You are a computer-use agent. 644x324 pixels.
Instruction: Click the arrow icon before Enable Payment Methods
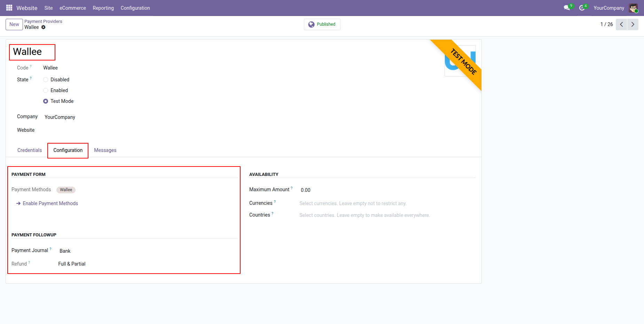(x=18, y=203)
